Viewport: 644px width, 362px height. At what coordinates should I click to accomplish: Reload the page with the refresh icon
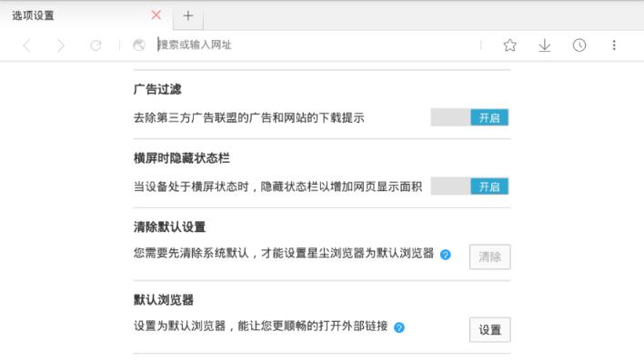click(x=96, y=45)
